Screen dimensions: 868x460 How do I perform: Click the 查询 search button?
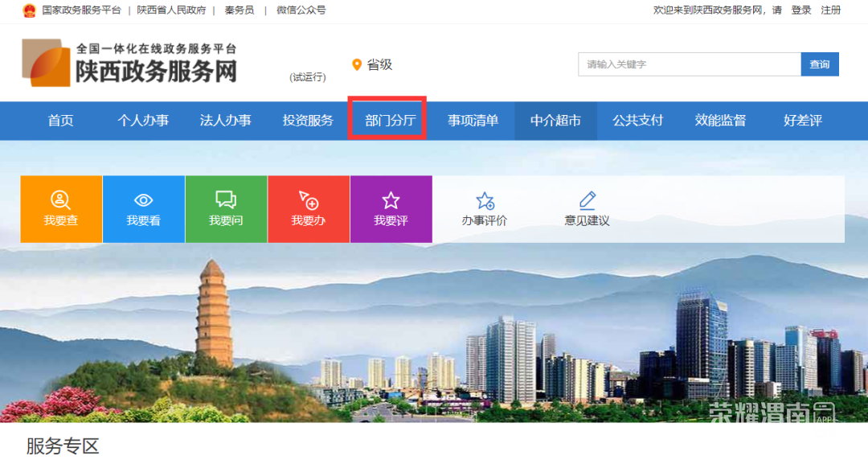coord(820,64)
